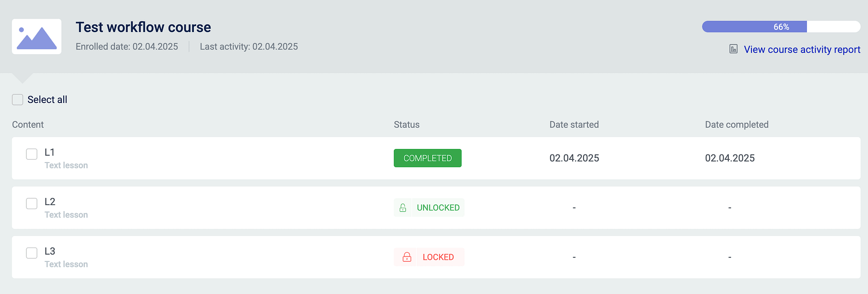Viewport: 868px width, 294px height.
Task: Check the checkbox for lesson L2
Action: (x=32, y=204)
